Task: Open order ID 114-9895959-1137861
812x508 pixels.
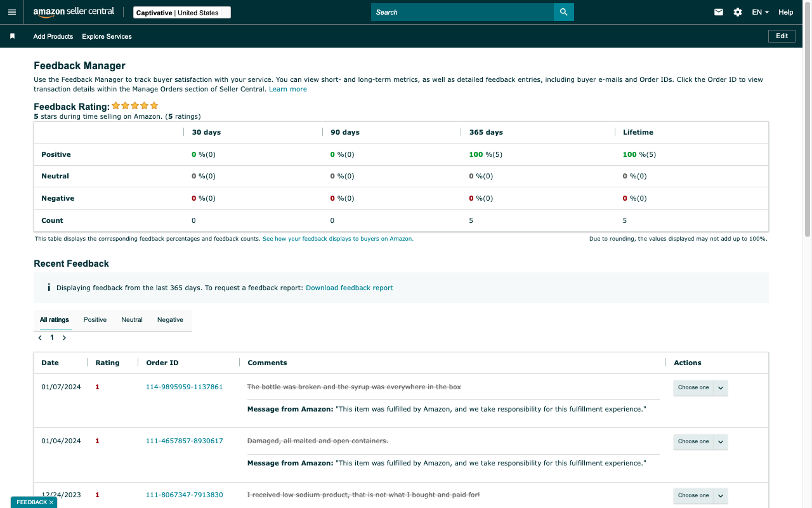Action: tap(185, 387)
